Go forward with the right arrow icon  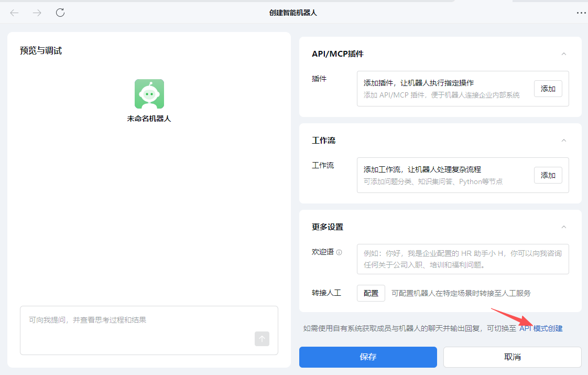pos(37,13)
